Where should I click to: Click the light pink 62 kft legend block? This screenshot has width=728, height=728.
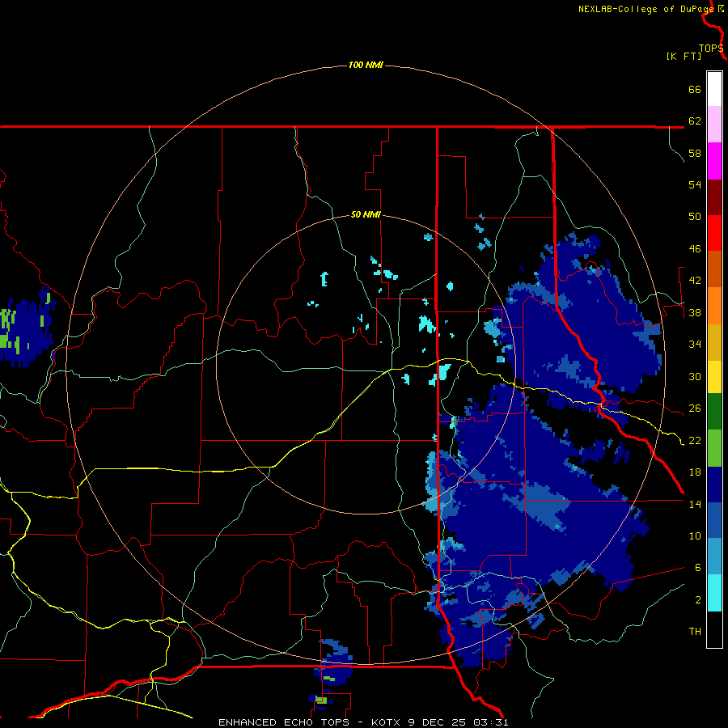pyautogui.click(x=714, y=125)
